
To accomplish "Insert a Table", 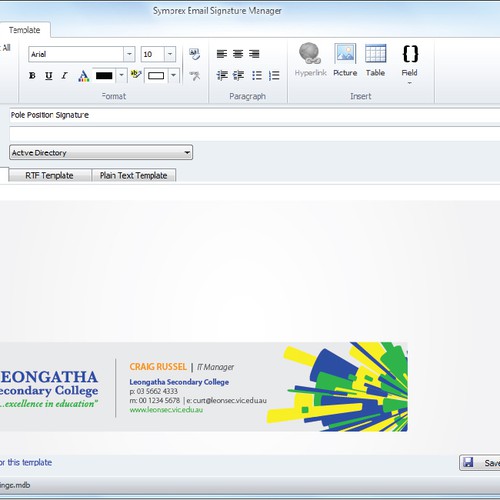I will click(x=375, y=60).
